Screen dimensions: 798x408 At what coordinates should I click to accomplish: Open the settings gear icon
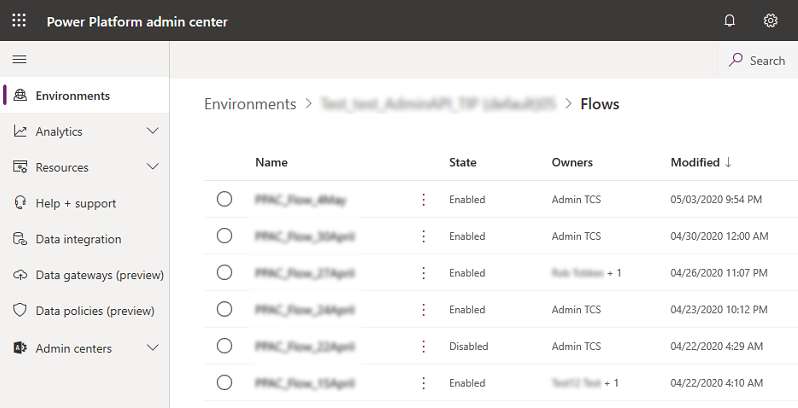coord(770,21)
